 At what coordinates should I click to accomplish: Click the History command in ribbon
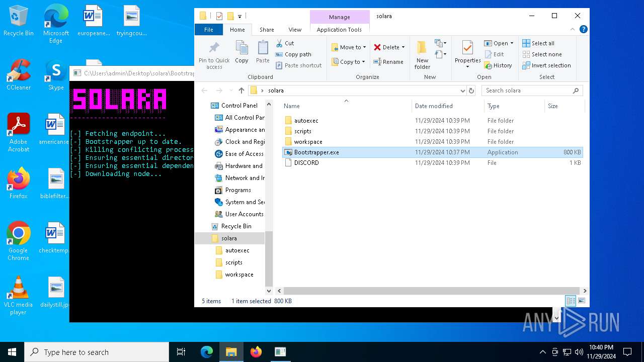tap(498, 65)
